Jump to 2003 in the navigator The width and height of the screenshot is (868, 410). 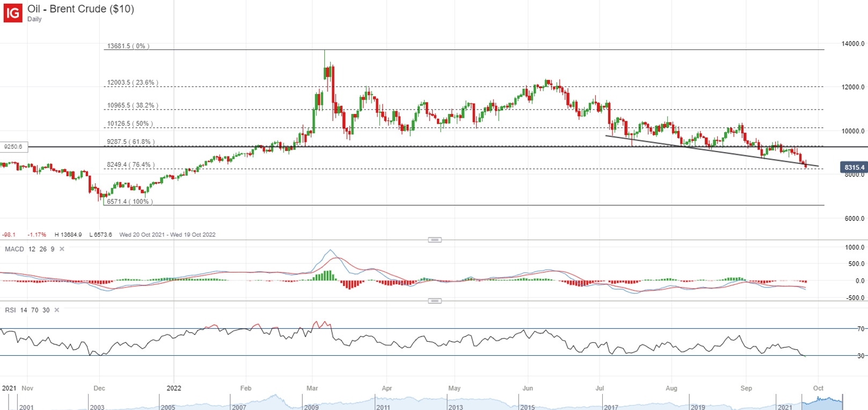97,407
